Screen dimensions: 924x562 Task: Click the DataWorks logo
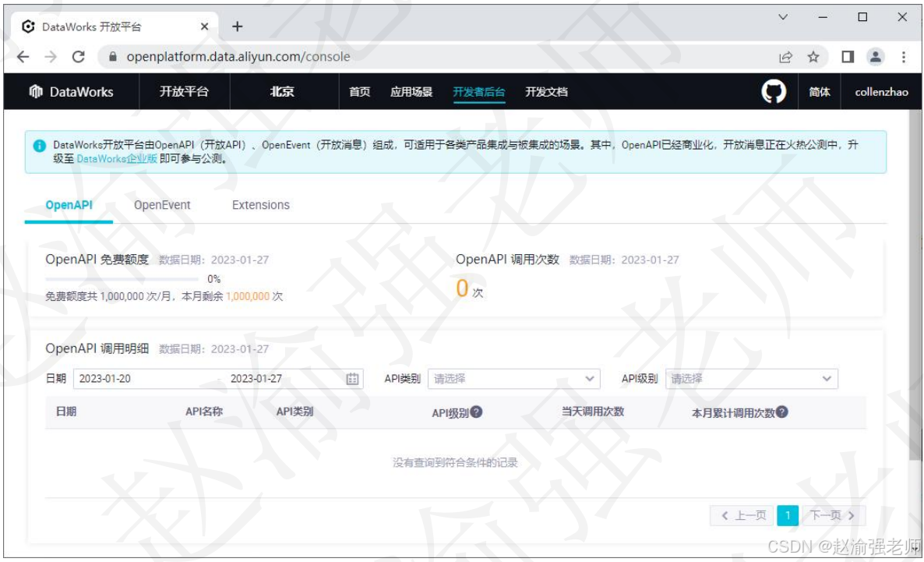(72, 92)
